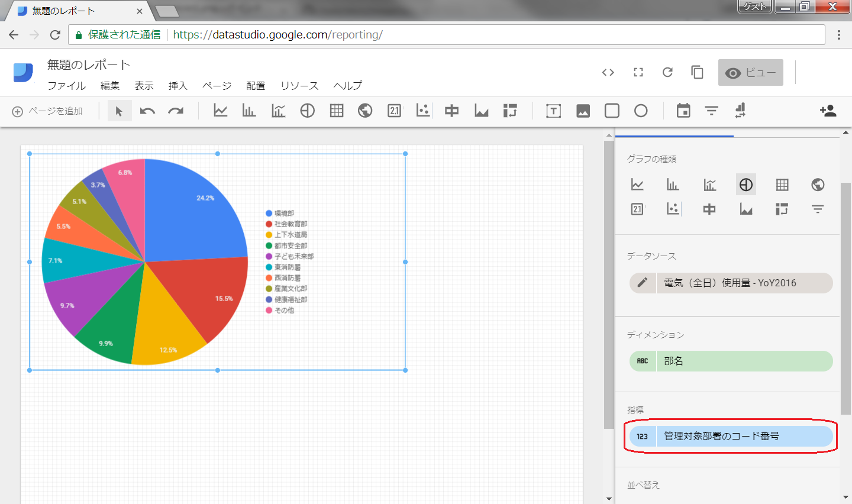Insert a combo chart from toolbar

click(x=278, y=111)
